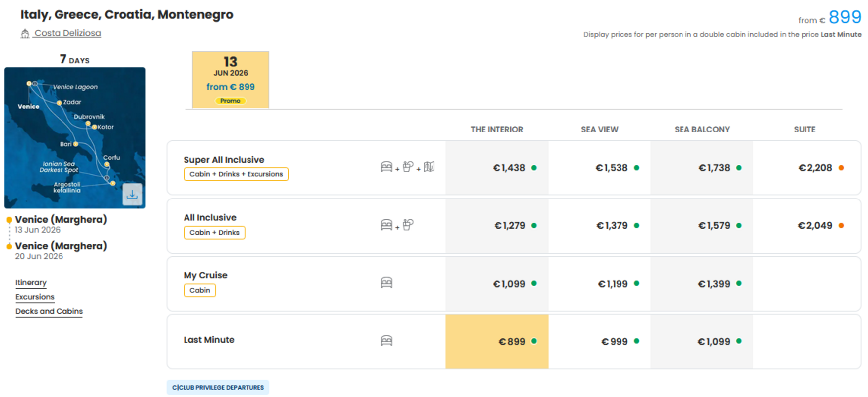
Task: Click the Super All Inclusive fare title
Action: (x=224, y=160)
